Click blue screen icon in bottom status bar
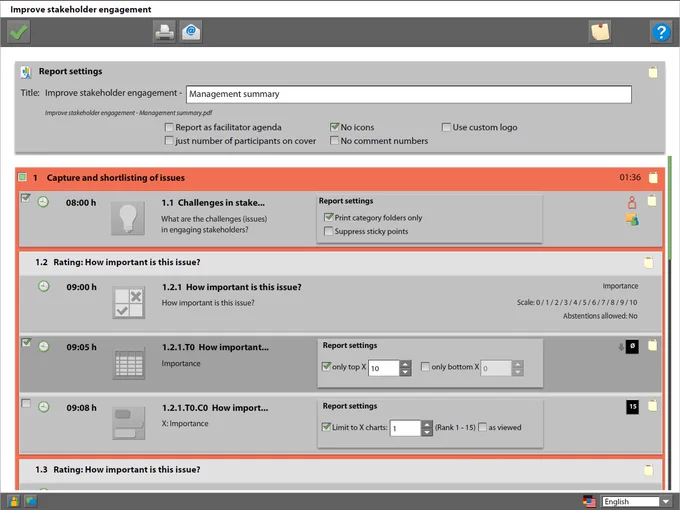The image size is (680, 510). pyautogui.click(x=31, y=501)
